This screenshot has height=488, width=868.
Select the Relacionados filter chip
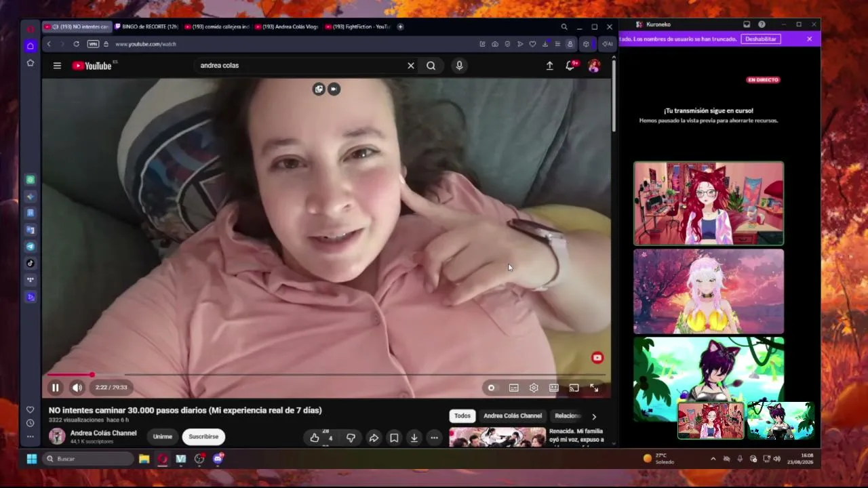coord(568,415)
